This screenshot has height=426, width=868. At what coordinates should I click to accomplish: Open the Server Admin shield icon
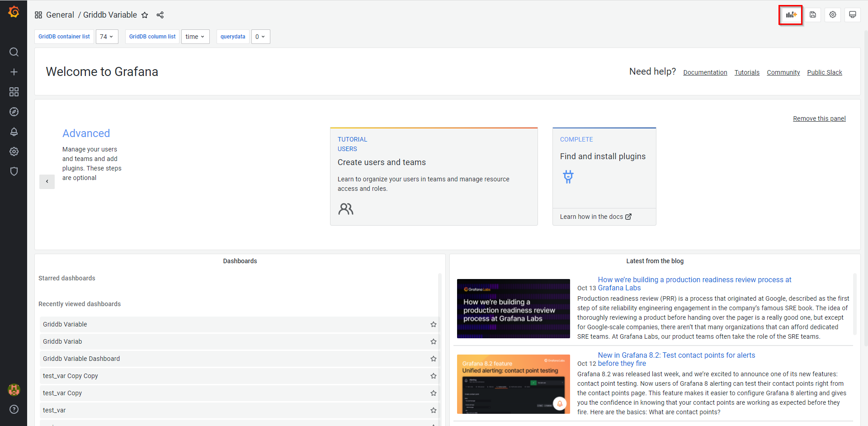[14, 171]
